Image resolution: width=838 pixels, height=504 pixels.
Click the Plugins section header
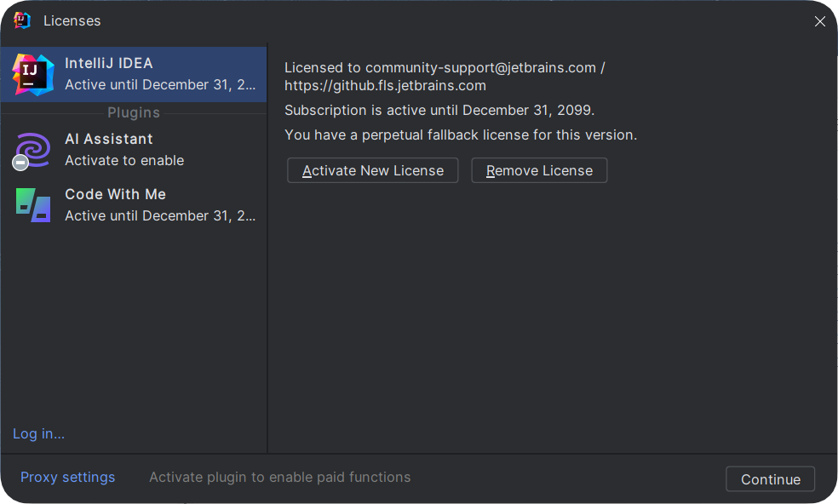134,112
